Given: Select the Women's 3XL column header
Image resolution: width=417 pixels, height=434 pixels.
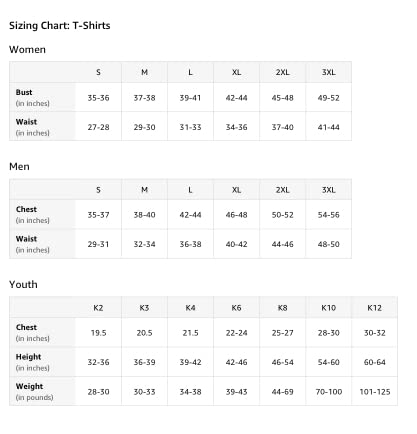Looking at the screenshot, I should pyautogui.click(x=329, y=72).
